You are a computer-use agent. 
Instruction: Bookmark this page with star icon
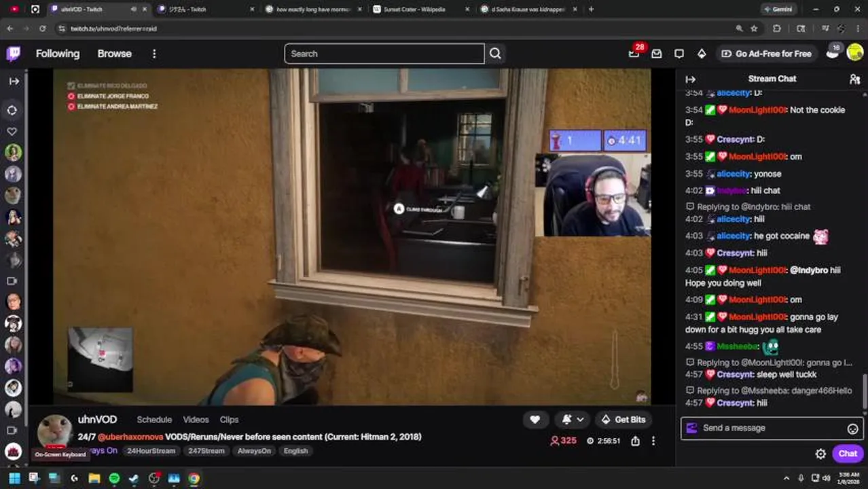point(754,29)
